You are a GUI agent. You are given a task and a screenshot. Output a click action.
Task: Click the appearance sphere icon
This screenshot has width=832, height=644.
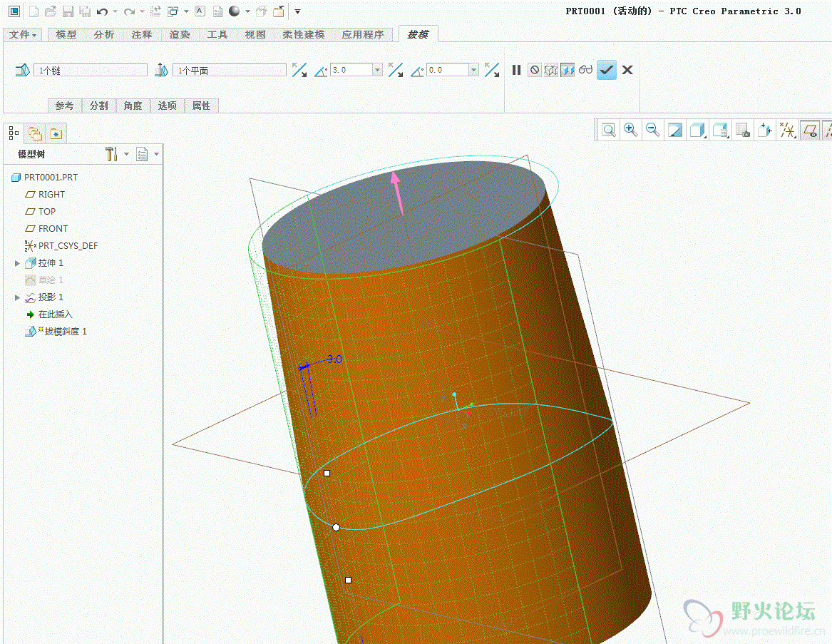[x=234, y=11]
